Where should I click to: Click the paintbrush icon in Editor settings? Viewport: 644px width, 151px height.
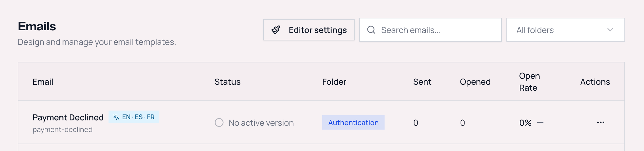coord(276,30)
